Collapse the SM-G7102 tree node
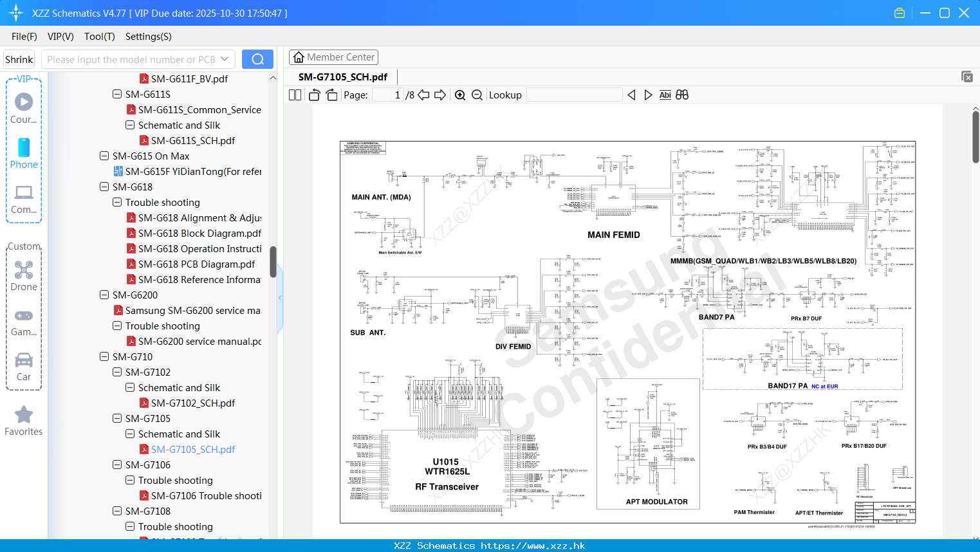Image resolution: width=980 pixels, height=552 pixels. pos(117,372)
